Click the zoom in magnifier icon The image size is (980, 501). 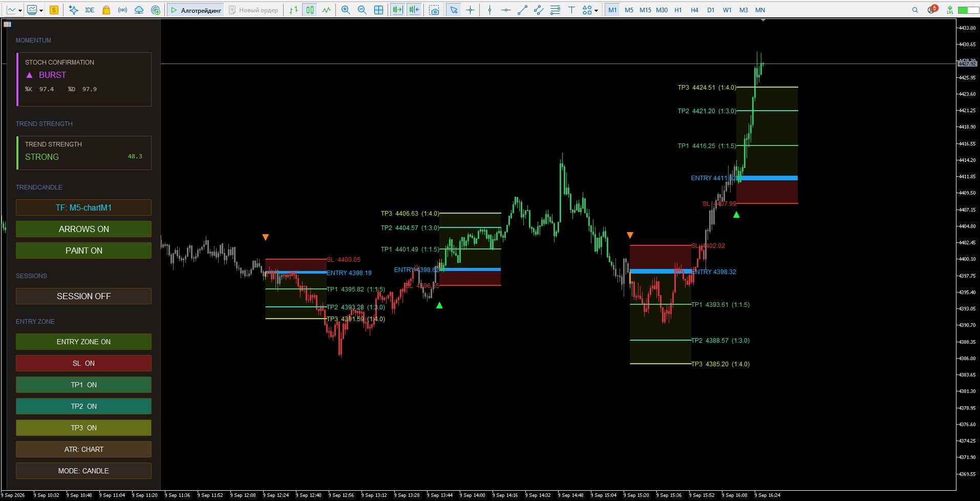pyautogui.click(x=346, y=10)
